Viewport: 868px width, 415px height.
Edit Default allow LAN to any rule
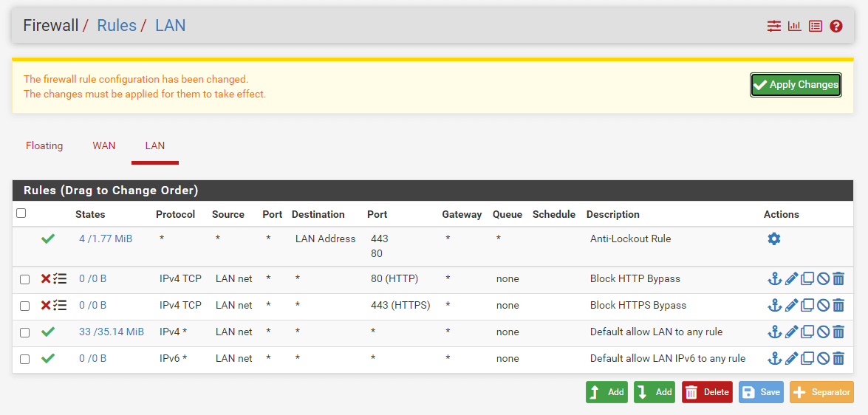[791, 332]
